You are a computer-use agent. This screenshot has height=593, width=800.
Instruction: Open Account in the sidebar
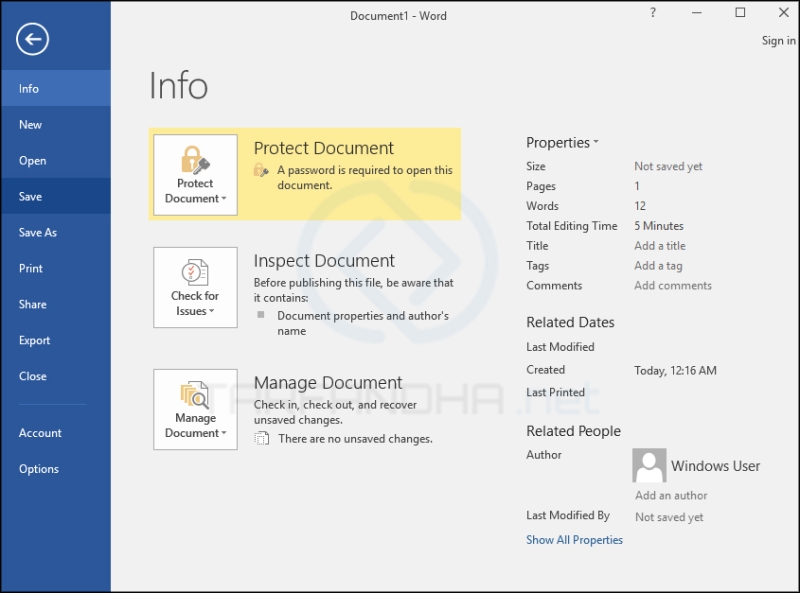56,433
